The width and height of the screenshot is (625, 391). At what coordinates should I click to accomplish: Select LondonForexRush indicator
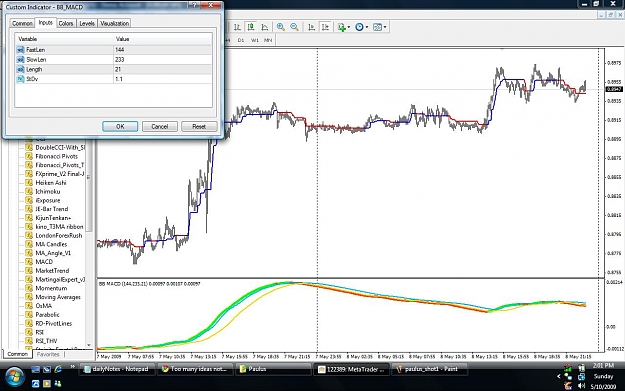click(x=59, y=235)
